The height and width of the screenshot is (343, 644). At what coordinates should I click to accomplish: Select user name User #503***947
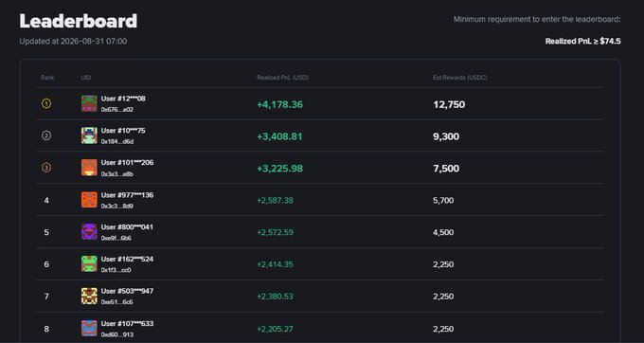point(127,291)
